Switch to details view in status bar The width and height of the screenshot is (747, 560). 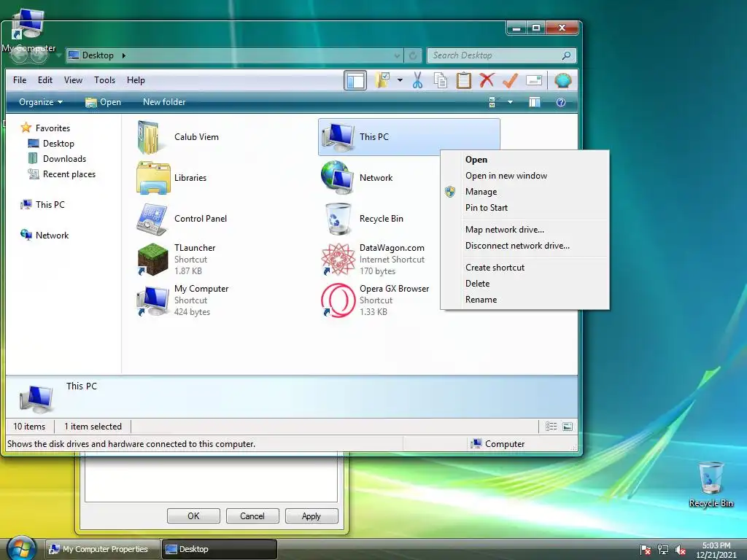coord(551,426)
